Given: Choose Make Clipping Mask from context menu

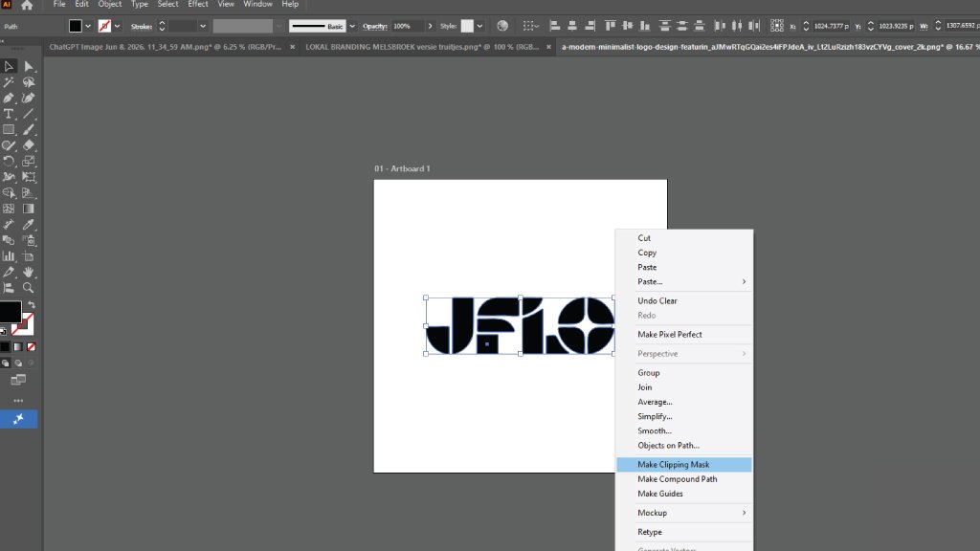Looking at the screenshot, I should (x=684, y=465).
